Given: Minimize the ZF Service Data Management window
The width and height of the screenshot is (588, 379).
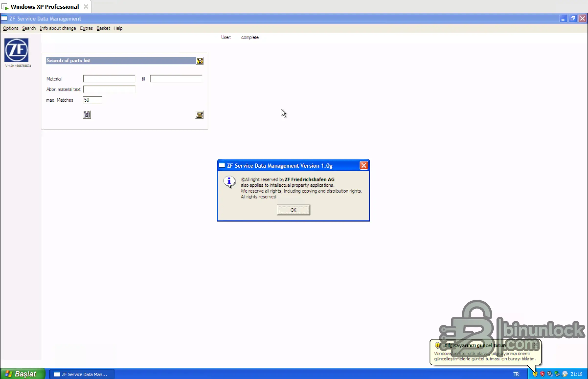Looking at the screenshot, I should pyautogui.click(x=563, y=18).
